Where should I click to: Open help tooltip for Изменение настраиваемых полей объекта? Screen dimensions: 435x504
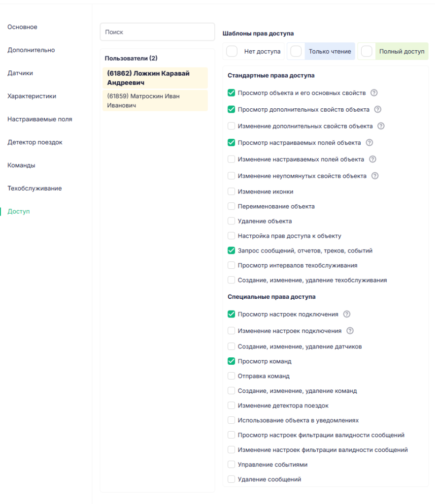click(x=372, y=159)
